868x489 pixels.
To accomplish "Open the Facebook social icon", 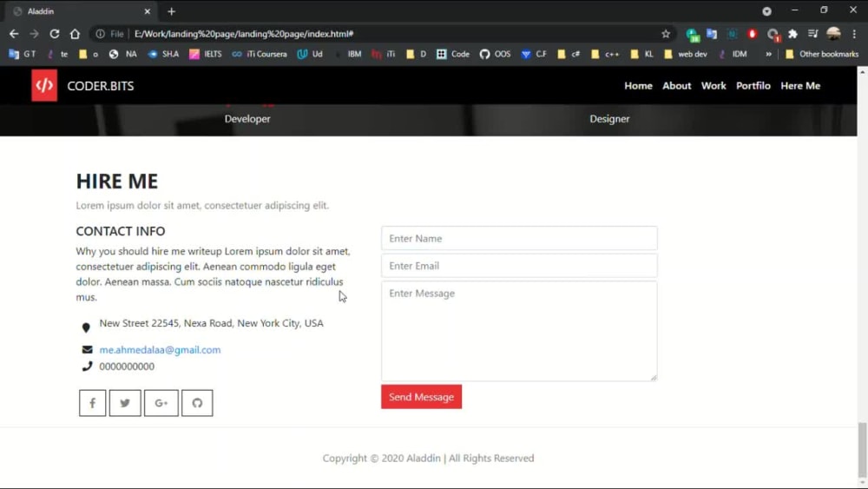I will [93, 403].
